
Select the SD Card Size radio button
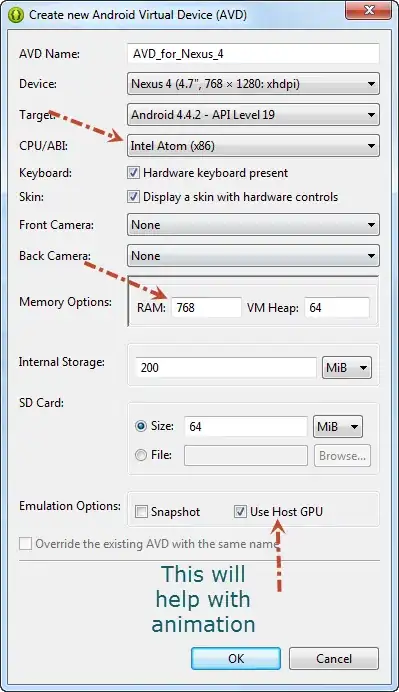[x=141, y=426]
